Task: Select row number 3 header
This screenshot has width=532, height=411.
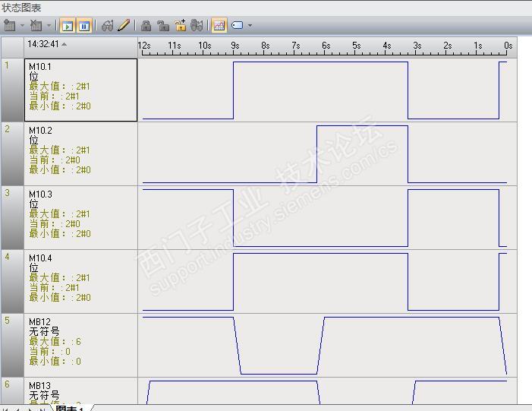Action: click(12, 218)
